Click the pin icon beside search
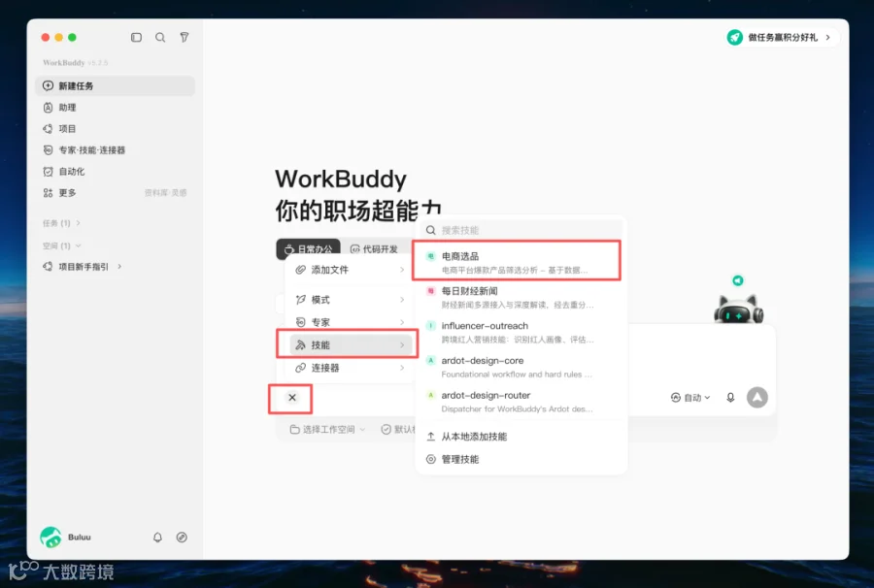The width and height of the screenshot is (874, 588). coord(184,37)
